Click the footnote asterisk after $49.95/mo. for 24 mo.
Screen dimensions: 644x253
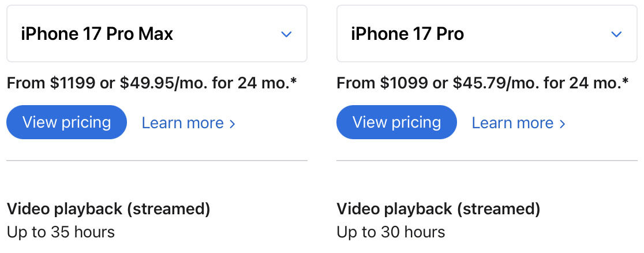click(x=293, y=80)
